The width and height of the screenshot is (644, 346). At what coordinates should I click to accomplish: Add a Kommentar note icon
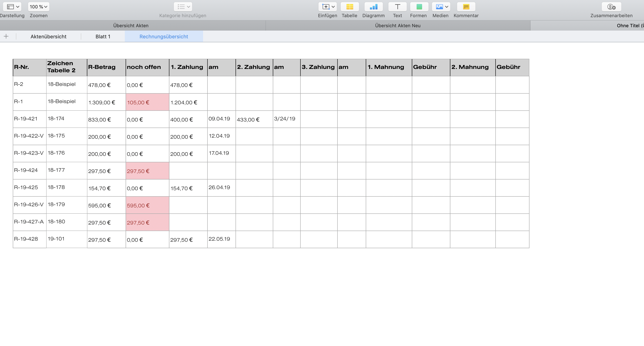pyautogui.click(x=466, y=7)
